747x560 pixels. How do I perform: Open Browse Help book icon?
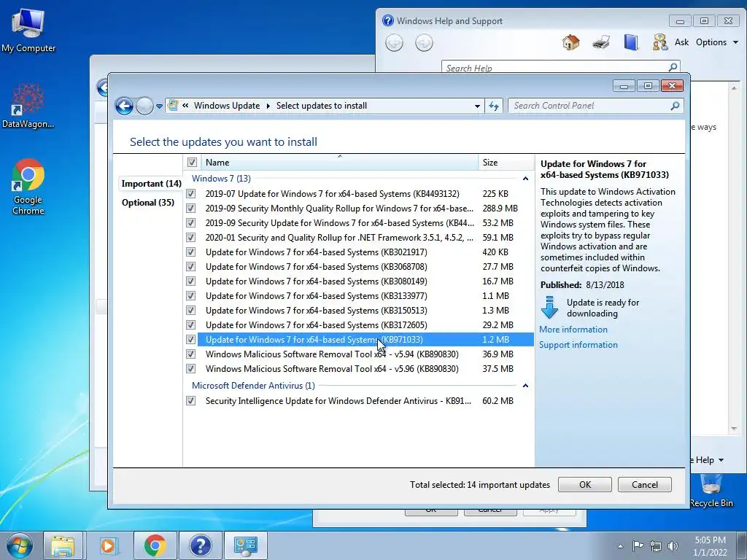pyautogui.click(x=631, y=42)
